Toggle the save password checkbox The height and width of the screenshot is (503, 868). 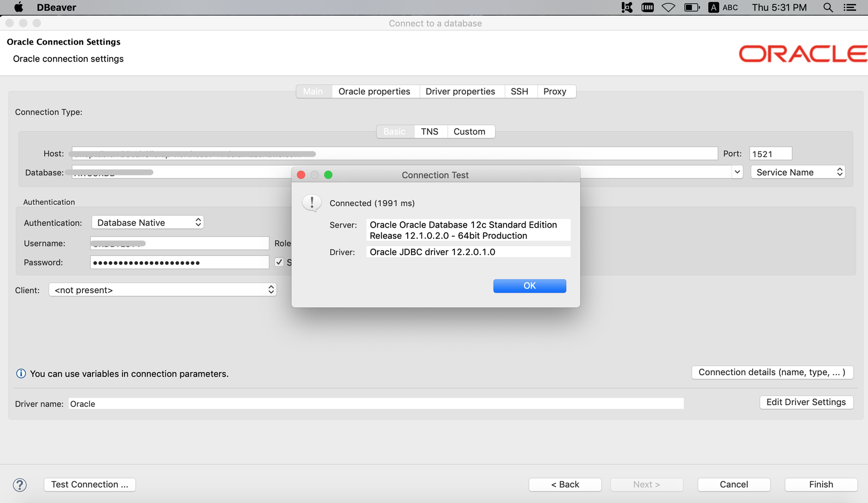pyautogui.click(x=279, y=262)
